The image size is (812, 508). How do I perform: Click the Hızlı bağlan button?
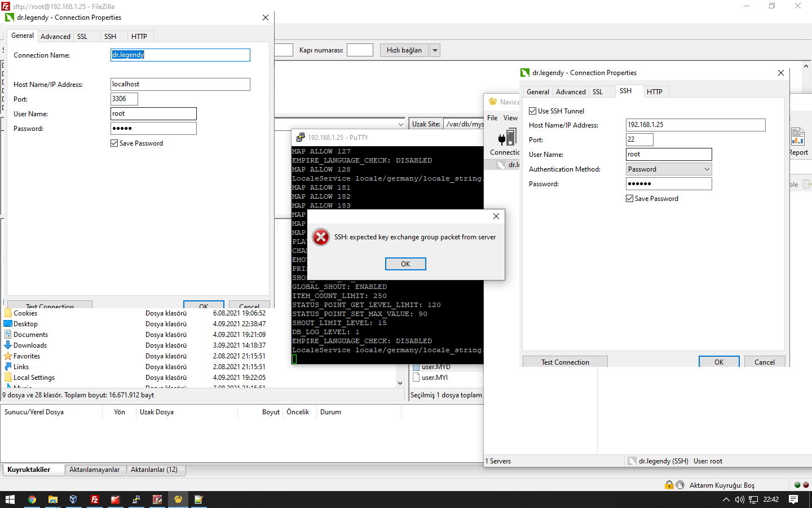(x=404, y=50)
